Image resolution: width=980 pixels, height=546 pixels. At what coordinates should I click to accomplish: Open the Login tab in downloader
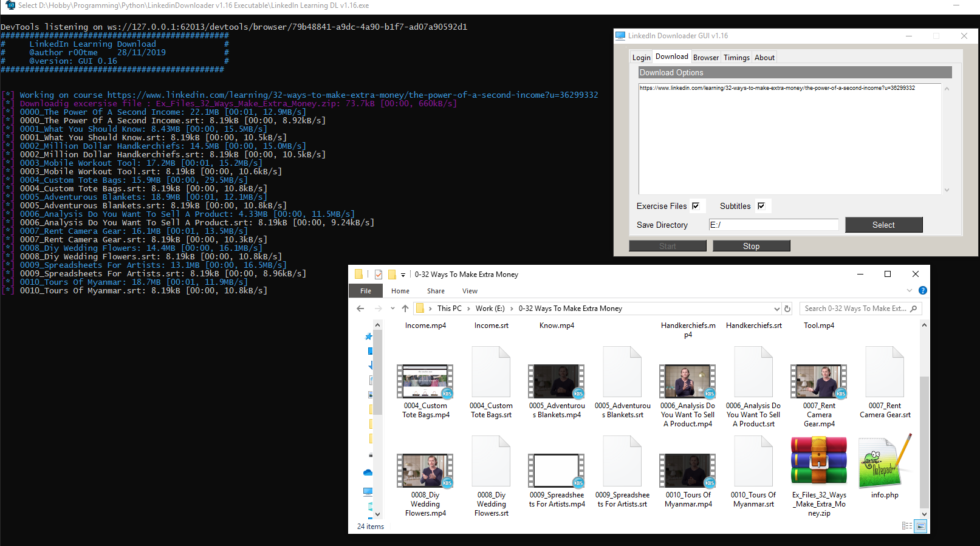641,58
